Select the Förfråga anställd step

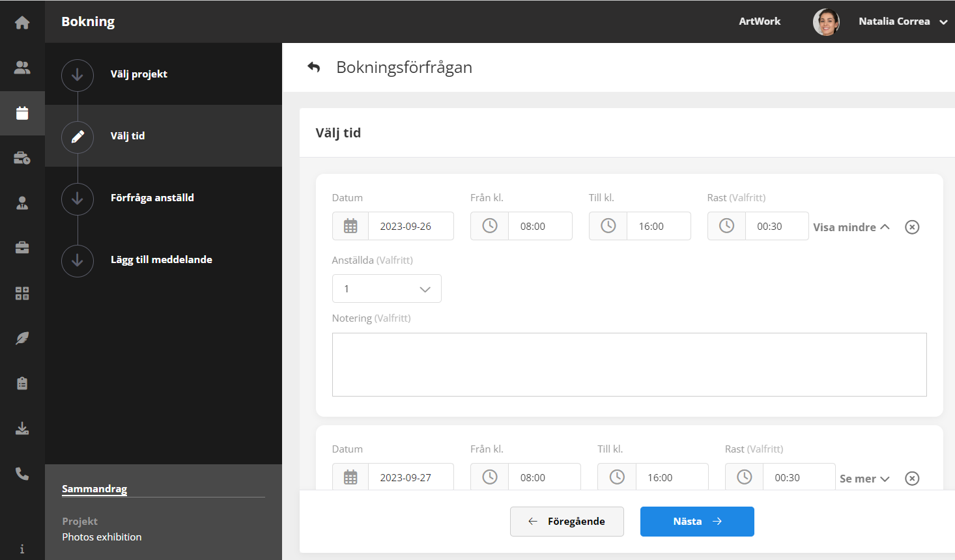[x=152, y=198]
